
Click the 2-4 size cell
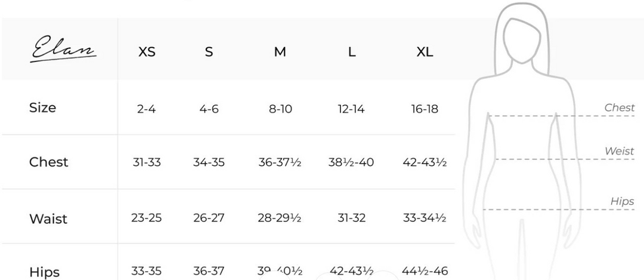click(147, 109)
